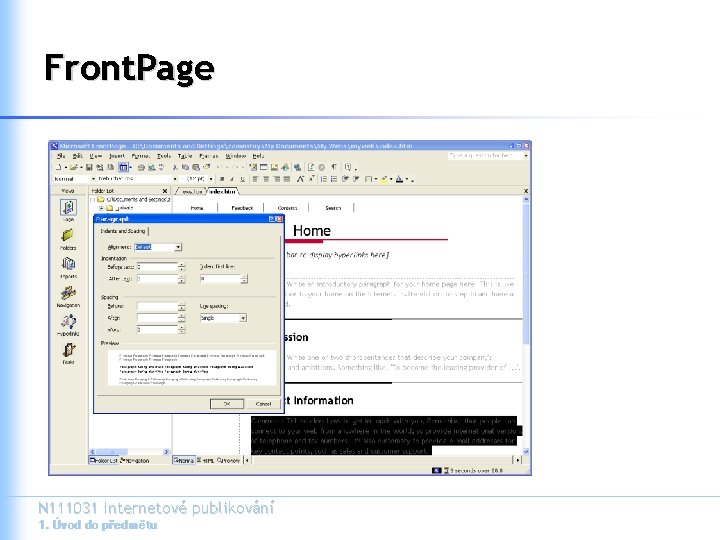Click the highlight color icon

coord(384,179)
